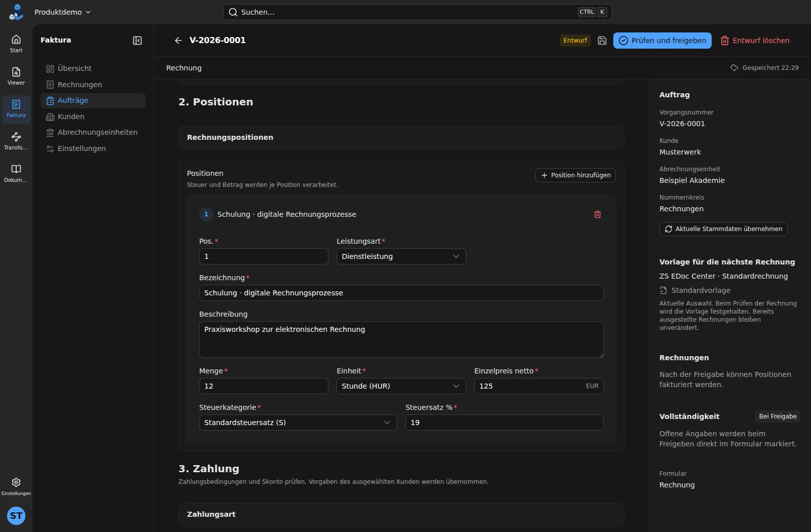Open Übersicht in the Faktura menu
Image resolution: width=811 pixels, height=532 pixels.
point(93,68)
